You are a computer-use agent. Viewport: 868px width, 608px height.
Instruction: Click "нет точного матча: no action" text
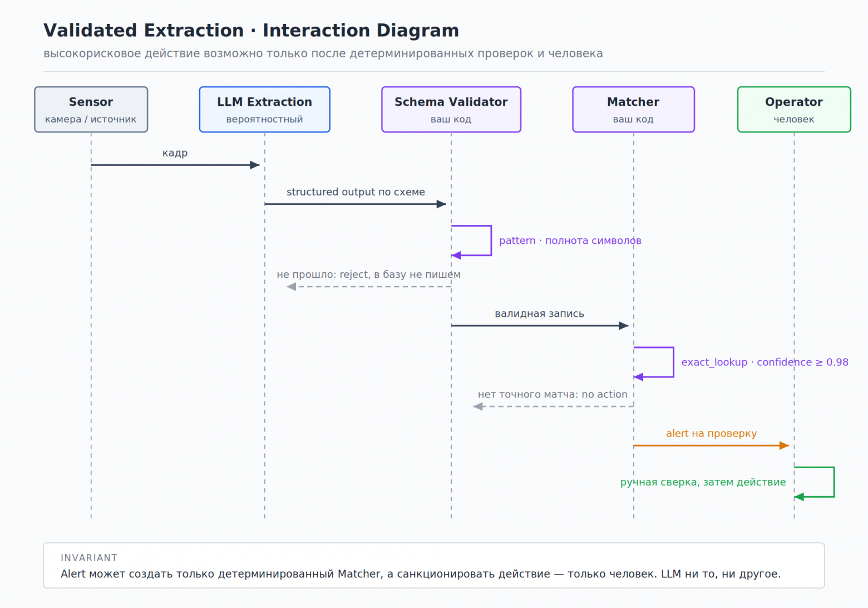553,394
